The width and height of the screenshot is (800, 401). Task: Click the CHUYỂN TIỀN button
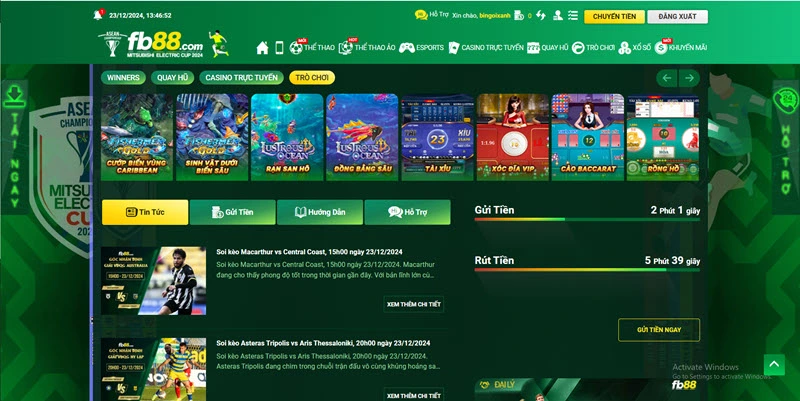[614, 16]
